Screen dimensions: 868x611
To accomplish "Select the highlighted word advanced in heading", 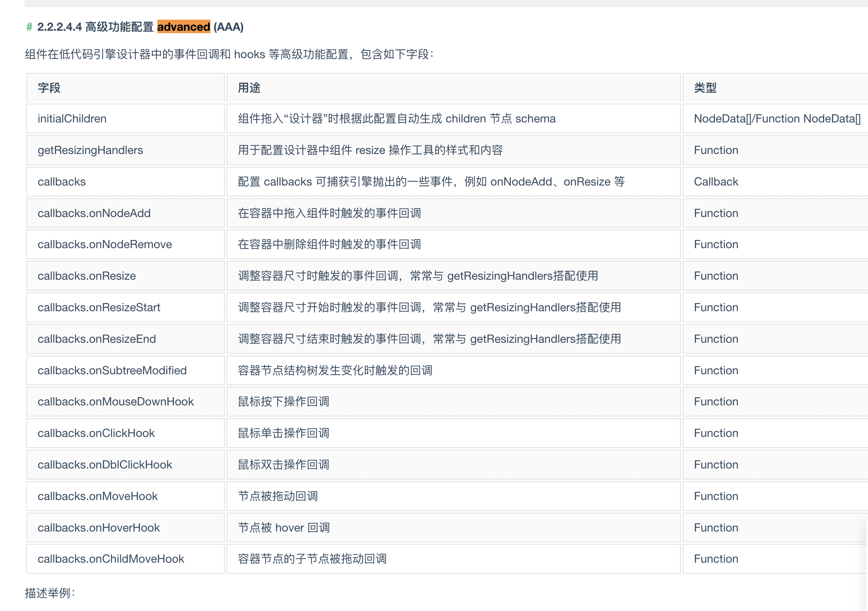I will coord(183,27).
